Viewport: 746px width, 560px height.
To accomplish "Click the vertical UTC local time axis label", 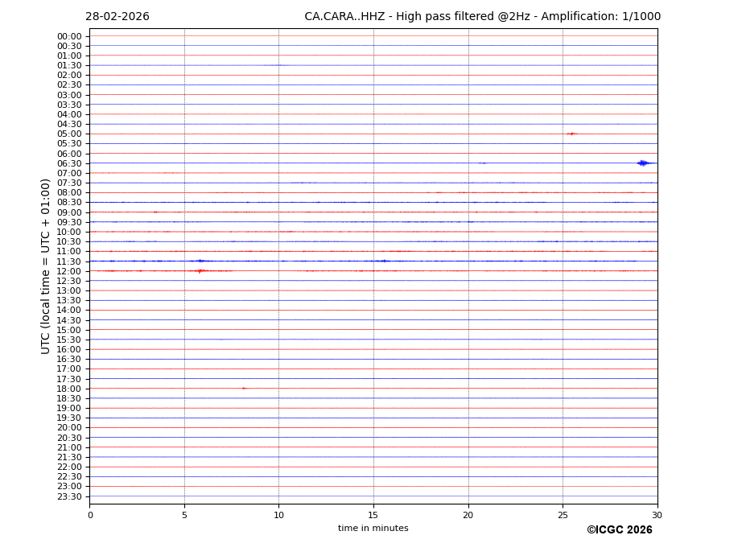I will coord(46,266).
